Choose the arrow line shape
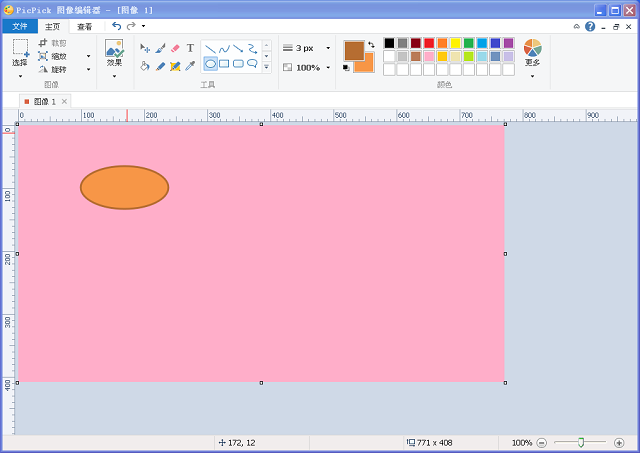This screenshot has width=640, height=453. 238,49
